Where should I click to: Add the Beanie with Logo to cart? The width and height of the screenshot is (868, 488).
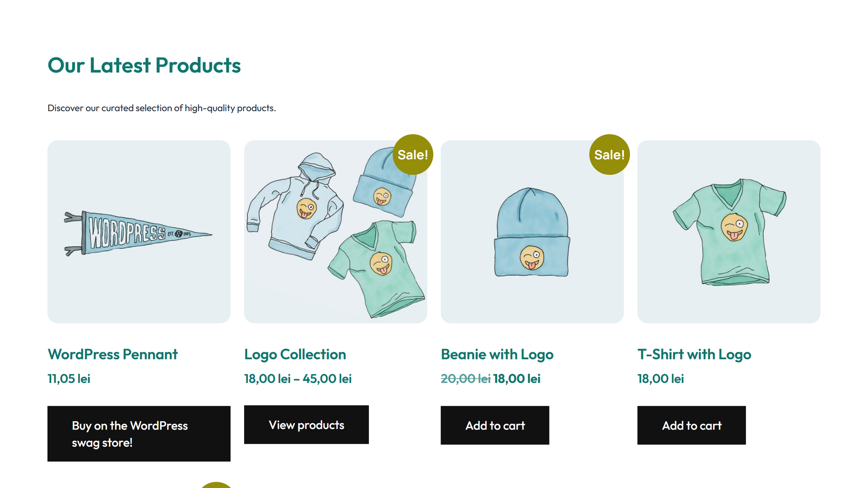pyautogui.click(x=494, y=425)
